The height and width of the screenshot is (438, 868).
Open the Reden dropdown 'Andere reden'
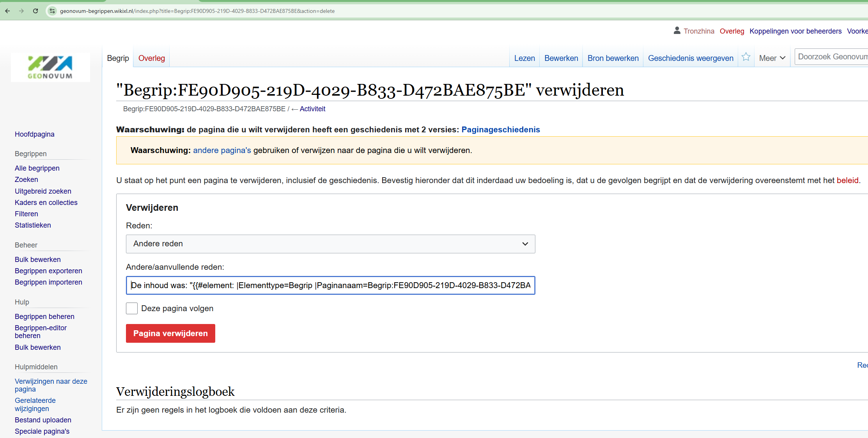[x=330, y=244]
